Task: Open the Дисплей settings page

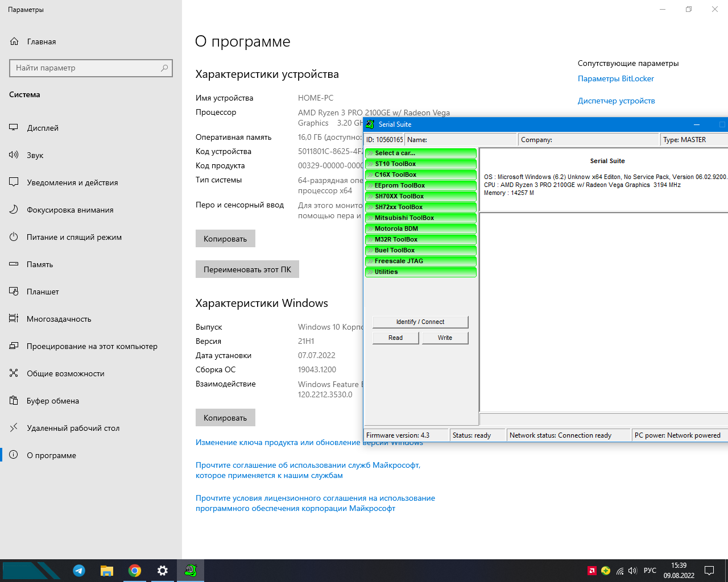Action: [43, 128]
